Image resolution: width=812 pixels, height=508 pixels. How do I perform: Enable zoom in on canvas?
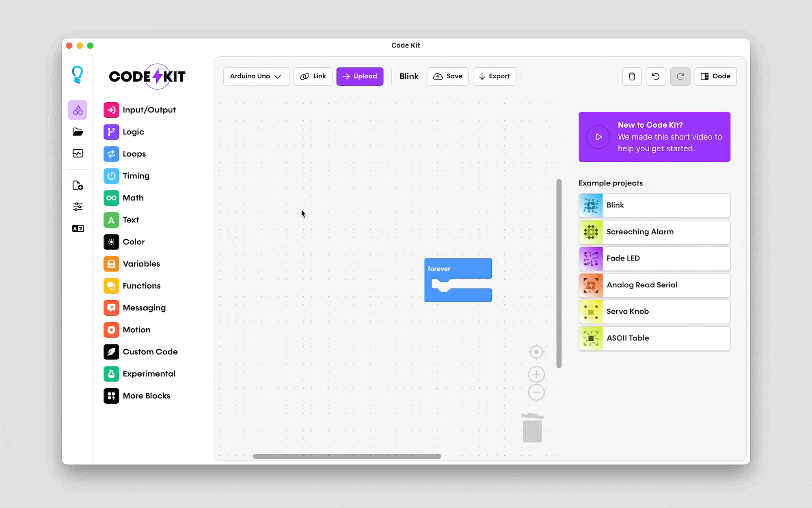[536, 373]
